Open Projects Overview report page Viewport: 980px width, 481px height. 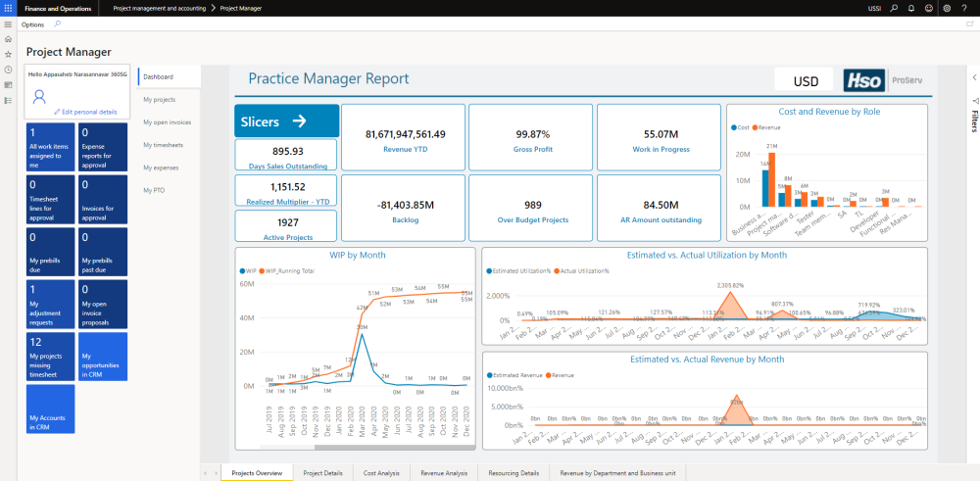256,473
